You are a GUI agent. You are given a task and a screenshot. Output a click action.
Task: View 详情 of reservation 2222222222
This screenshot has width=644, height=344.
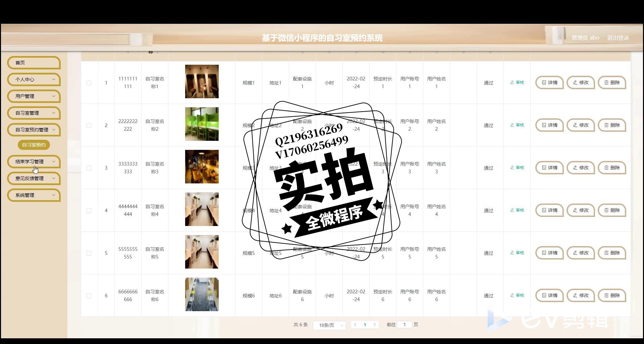click(549, 125)
